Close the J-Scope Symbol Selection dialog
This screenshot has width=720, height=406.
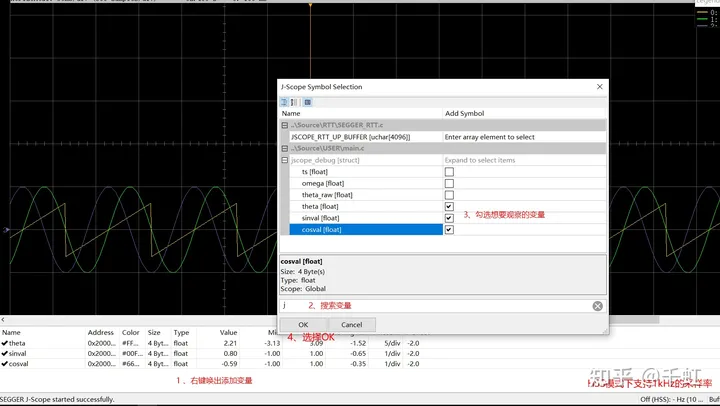tap(600, 86)
